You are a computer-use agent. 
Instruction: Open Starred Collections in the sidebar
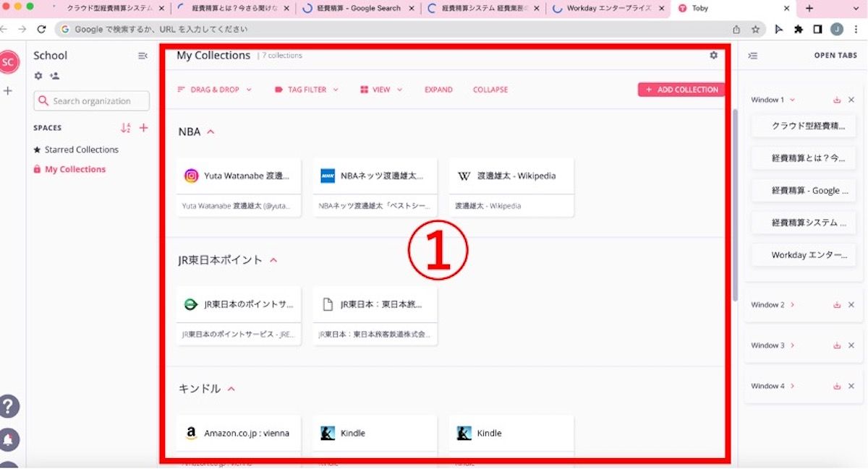pos(76,150)
